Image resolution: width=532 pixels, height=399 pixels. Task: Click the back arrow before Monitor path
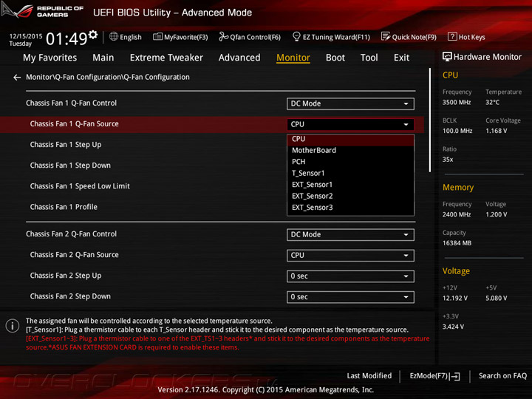click(x=16, y=78)
